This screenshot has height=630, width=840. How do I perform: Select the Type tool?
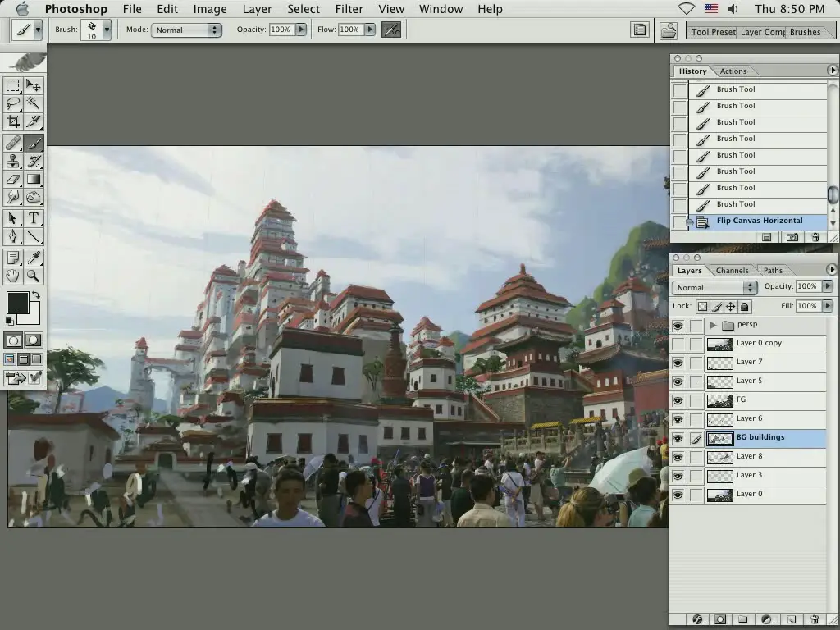pos(33,218)
